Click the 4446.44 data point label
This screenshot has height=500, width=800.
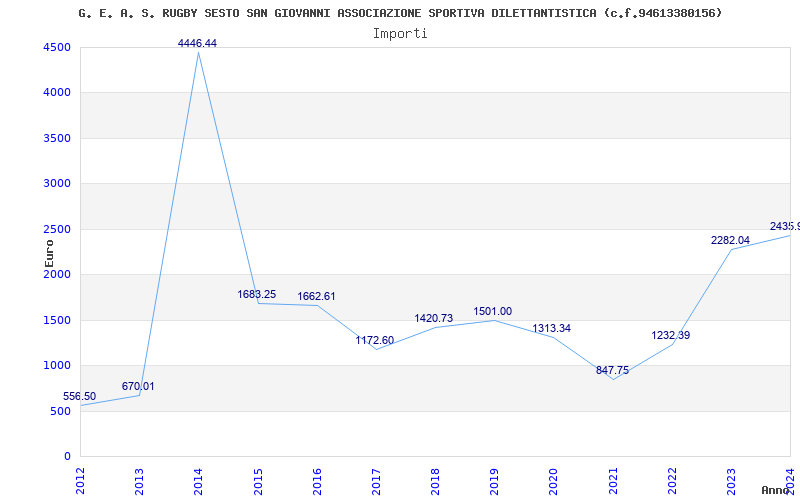pos(197,43)
